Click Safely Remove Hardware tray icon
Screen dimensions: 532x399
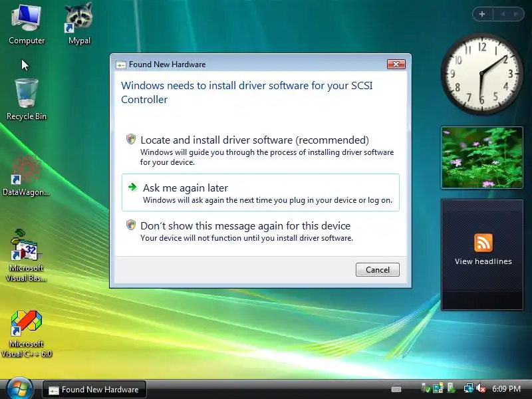tap(426, 388)
